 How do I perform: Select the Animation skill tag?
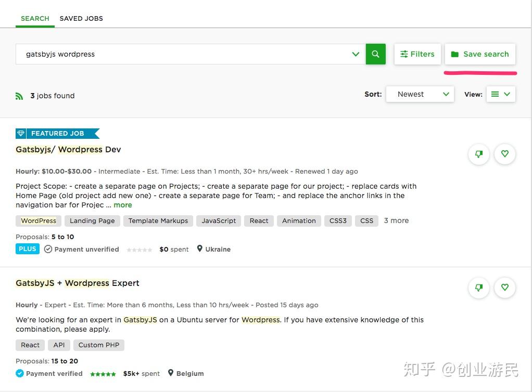click(x=299, y=221)
